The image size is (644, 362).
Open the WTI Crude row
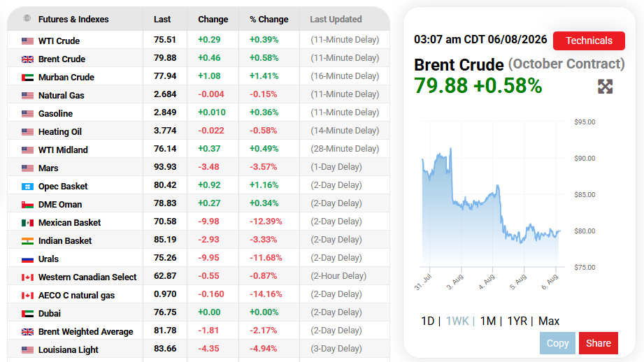(x=199, y=41)
